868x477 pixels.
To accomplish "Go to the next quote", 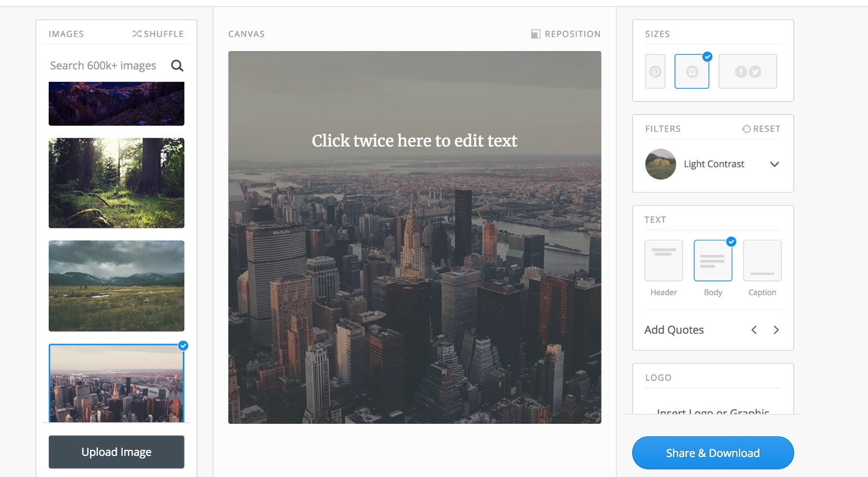I will [x=776, y=330].
